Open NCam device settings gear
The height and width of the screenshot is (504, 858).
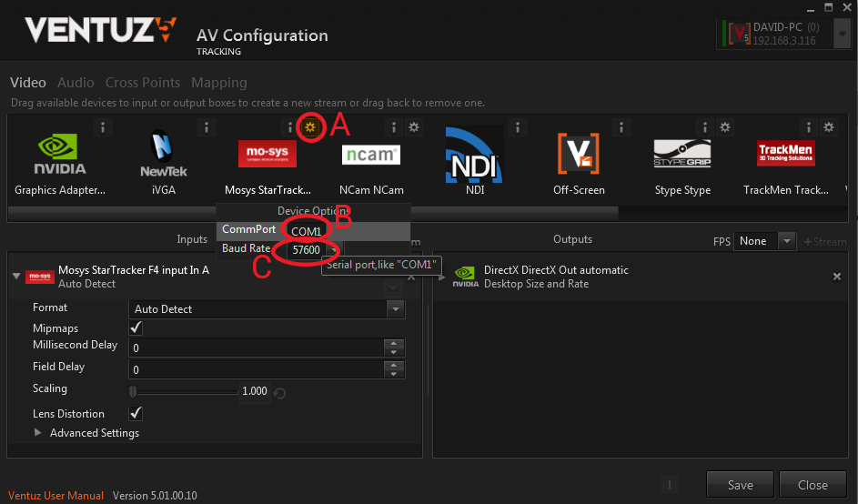coord(414,128)
